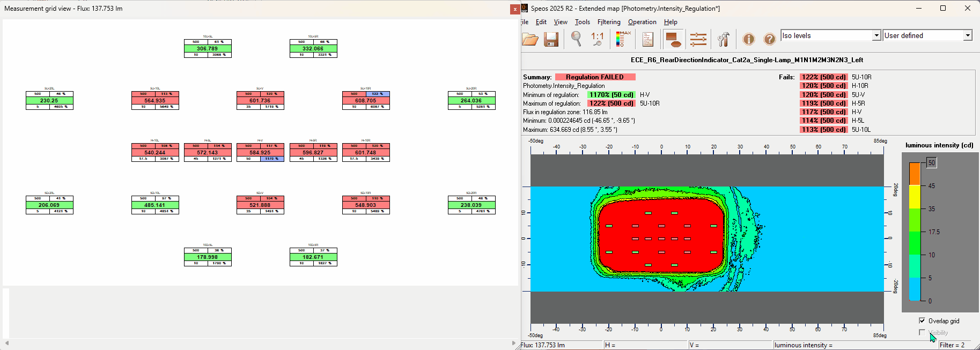Click grid cell value 182.671

(x=313, y=257)
